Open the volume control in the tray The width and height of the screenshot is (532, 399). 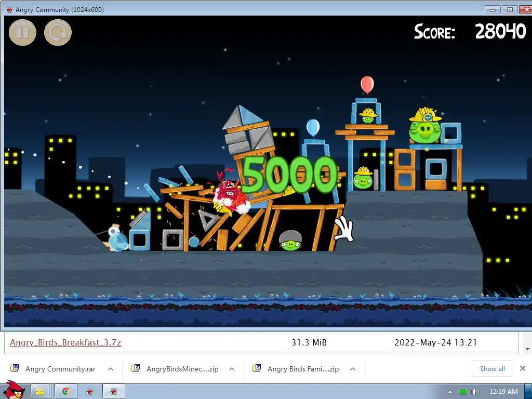[475, 392]
